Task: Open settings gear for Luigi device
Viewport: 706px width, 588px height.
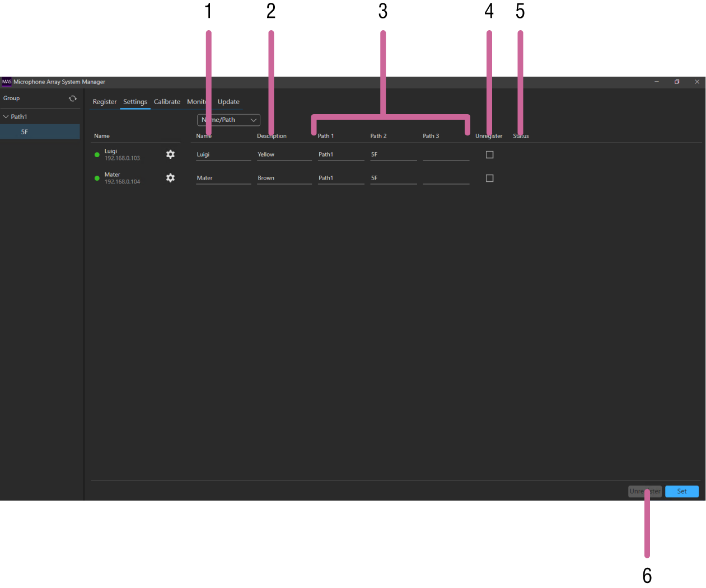Action: [x=170, y=154]
